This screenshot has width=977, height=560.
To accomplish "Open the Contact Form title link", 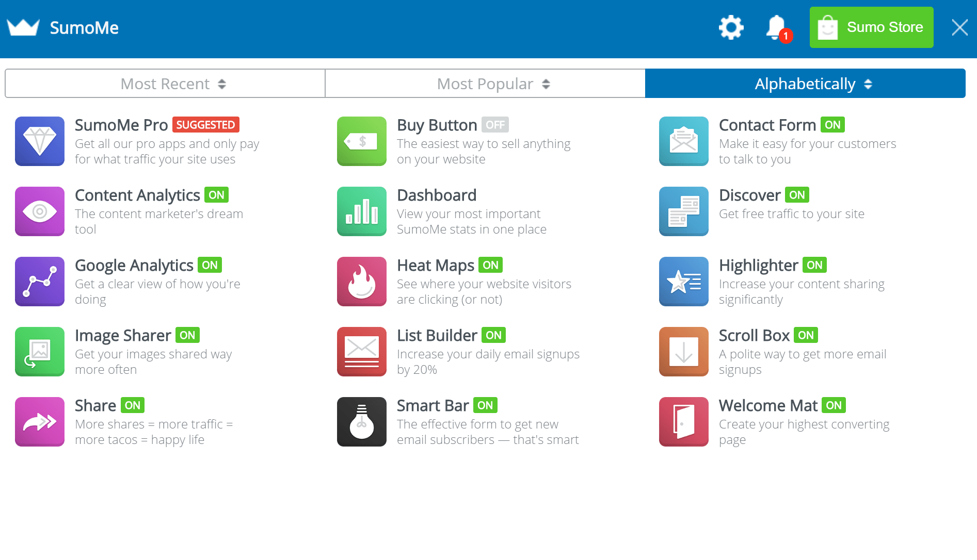I will click(x=767, y=125).
